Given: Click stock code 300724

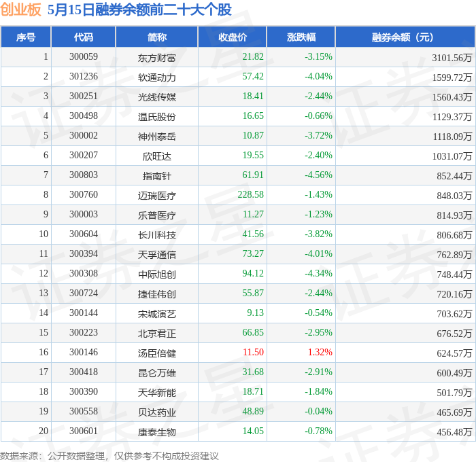Looking at the screenshot, I should 84,294.
